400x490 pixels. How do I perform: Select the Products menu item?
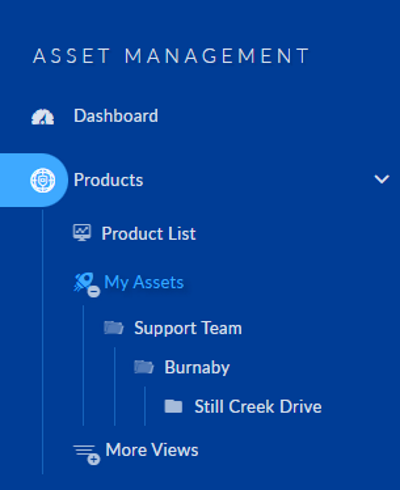[x=108, y=180]
